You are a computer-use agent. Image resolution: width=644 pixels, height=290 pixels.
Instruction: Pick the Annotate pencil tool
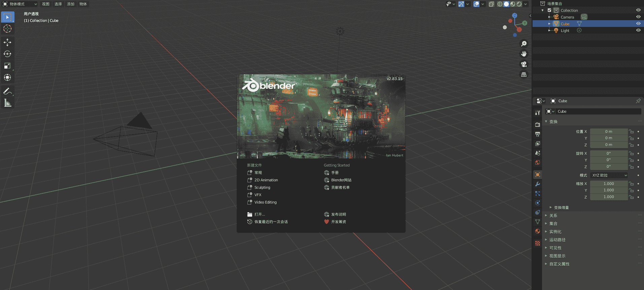pos(7,91)
